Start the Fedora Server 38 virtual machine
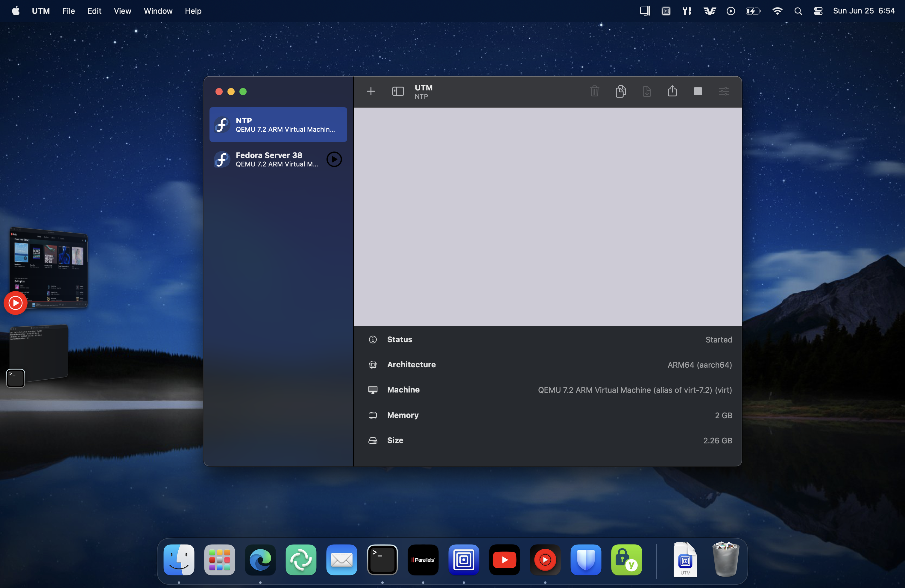The width and height of the screenshot is (905, 588). tap(334, 159)
